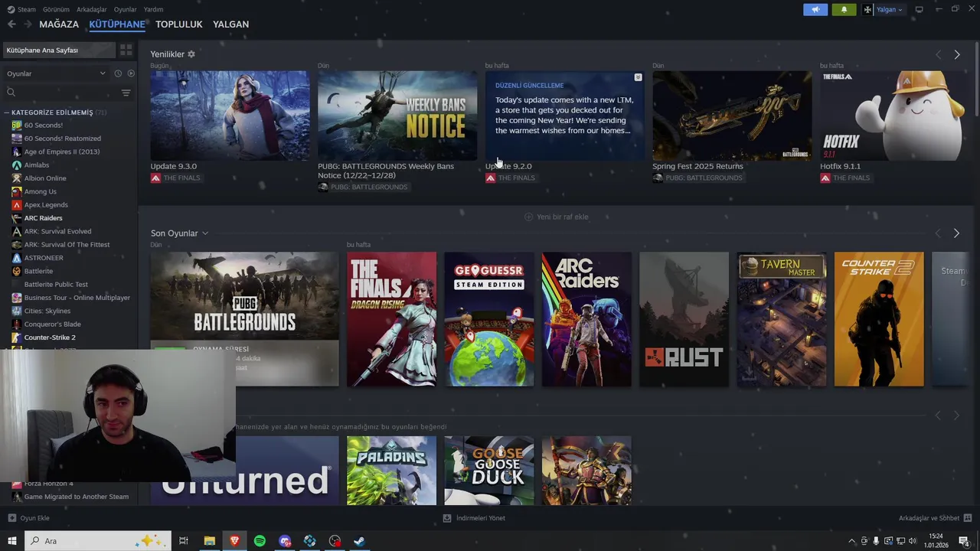Open the Yardım menu
The height and width of the screenshot is (551, 980).
(153, 9)
